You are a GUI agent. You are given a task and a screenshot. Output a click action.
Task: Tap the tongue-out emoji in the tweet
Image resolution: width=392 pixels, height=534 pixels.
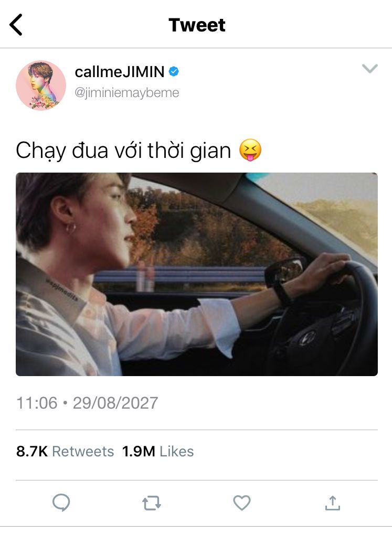click(x=250, y=150)
